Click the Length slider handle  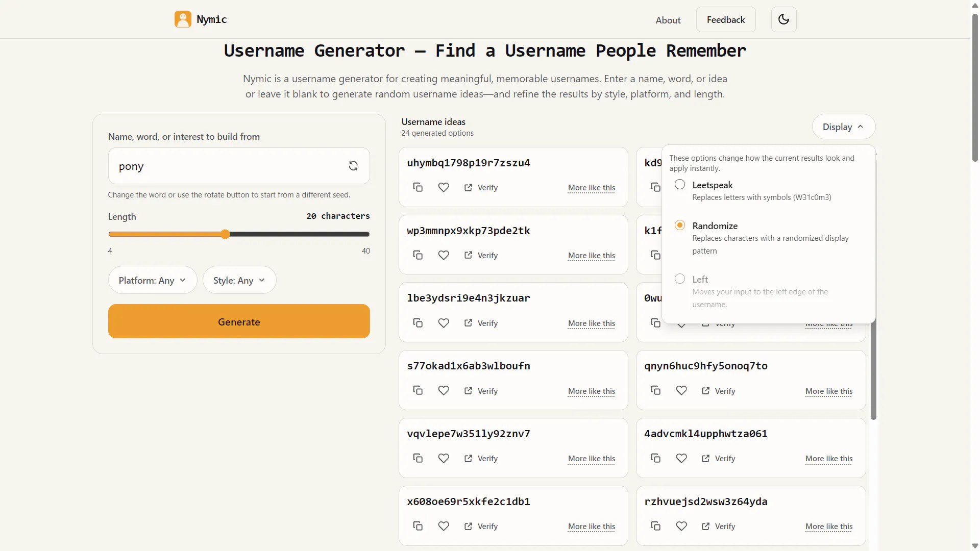point(225,234)
